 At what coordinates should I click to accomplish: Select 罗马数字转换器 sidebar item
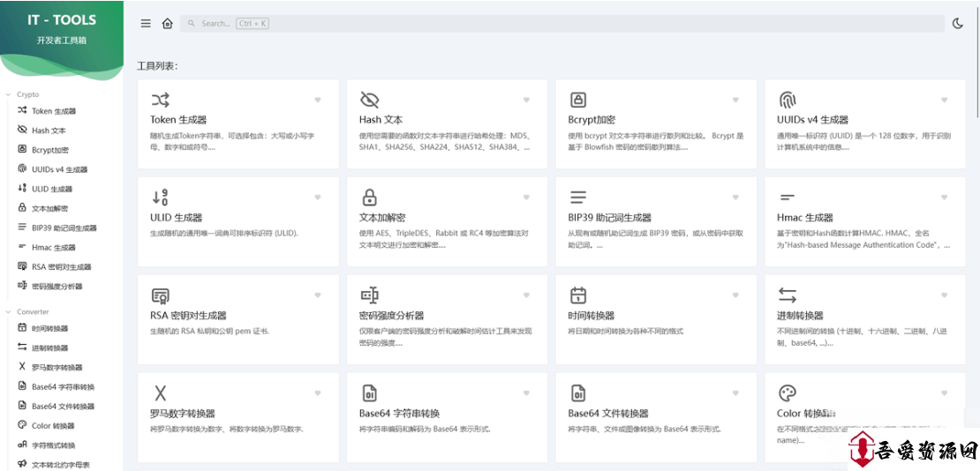57,367
